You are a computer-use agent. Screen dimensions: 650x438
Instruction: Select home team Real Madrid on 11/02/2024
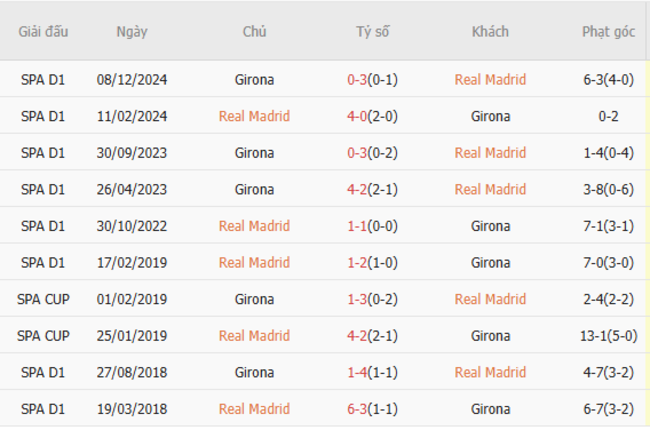254,116
